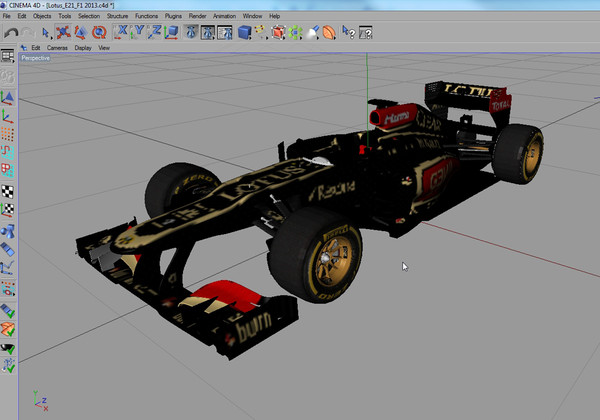Toggle the Use Deformers checkmark icon
The height and width of the screenshot is (420, 600).
coord(8,329)
